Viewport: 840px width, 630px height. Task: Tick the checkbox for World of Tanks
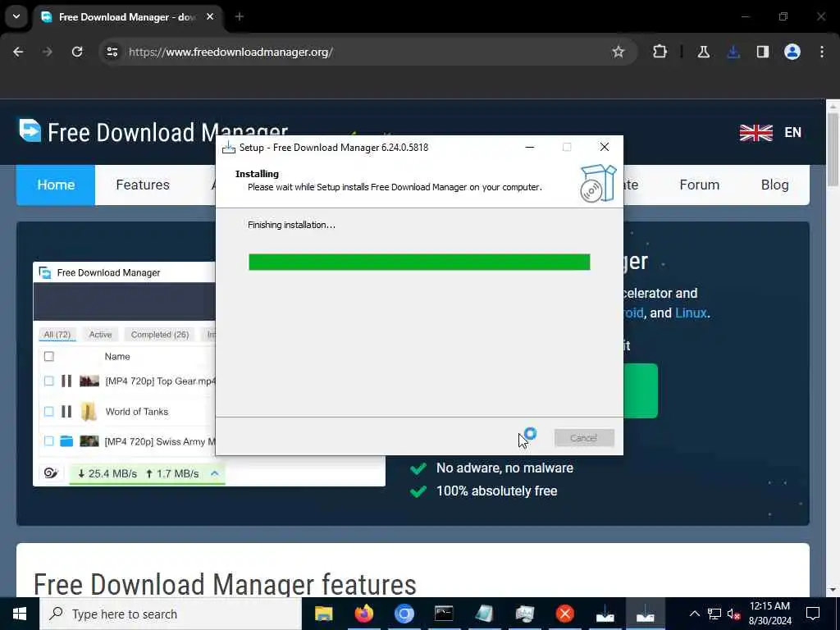pos(48,412)
